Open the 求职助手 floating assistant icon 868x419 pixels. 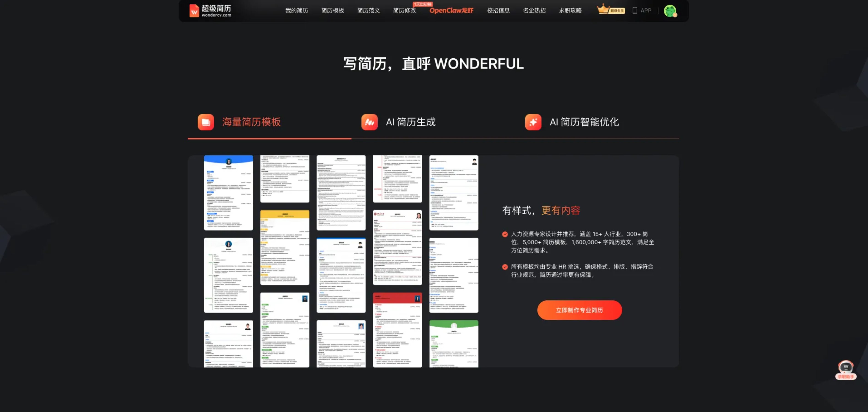coord(846,370)
